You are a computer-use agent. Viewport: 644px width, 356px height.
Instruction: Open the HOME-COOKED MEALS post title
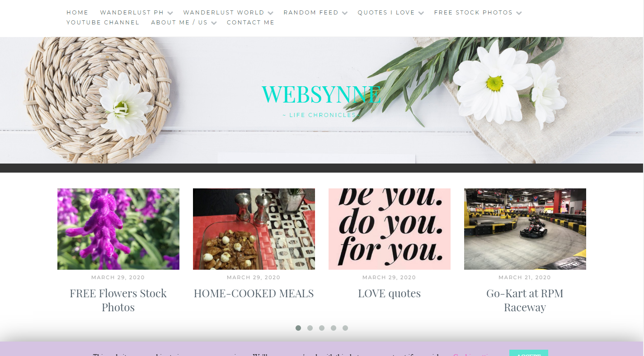(254, 294)
